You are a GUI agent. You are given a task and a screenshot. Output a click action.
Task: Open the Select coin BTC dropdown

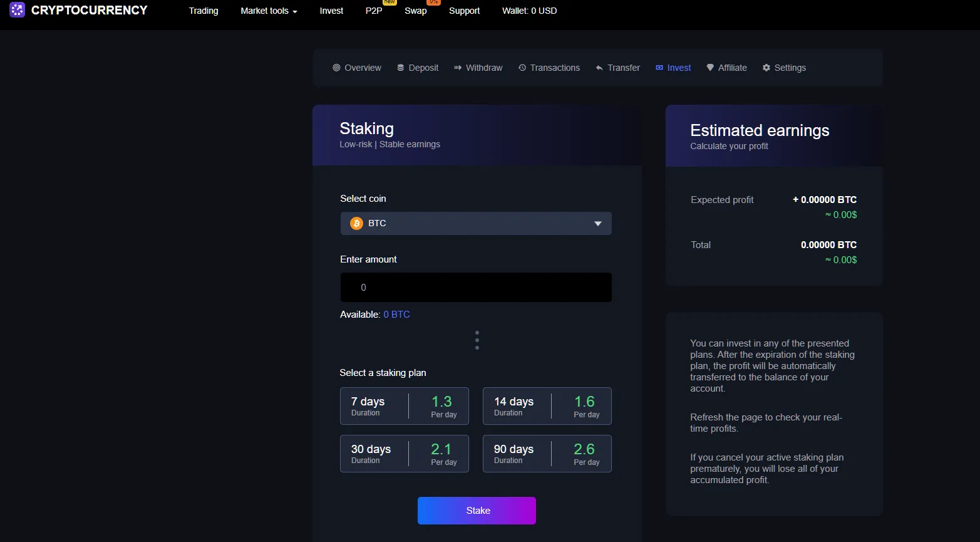(476, 224)
